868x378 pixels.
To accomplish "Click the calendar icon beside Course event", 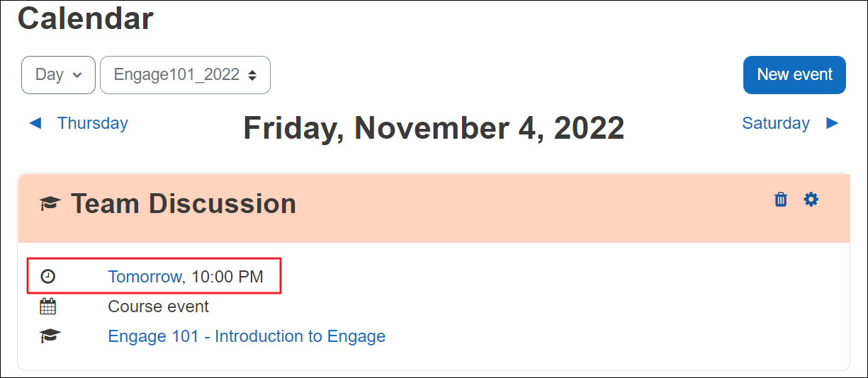I will pos(47,307).
